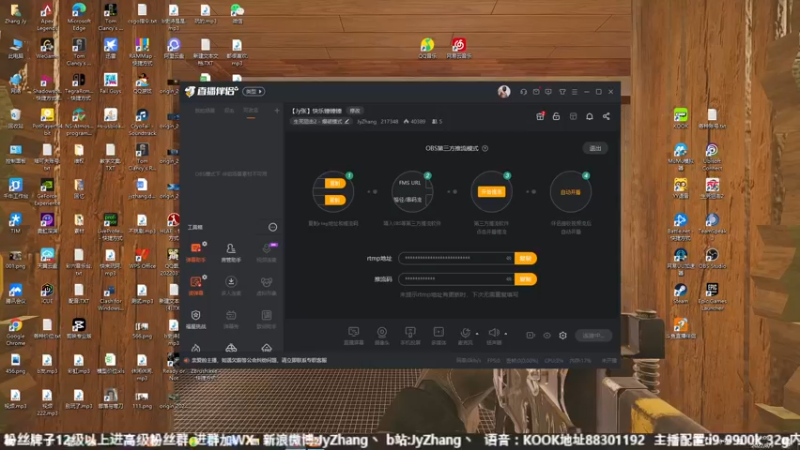800x450 pixels.
Task: Open the download-arrow tool in toolbox
Action: point(231,286)
